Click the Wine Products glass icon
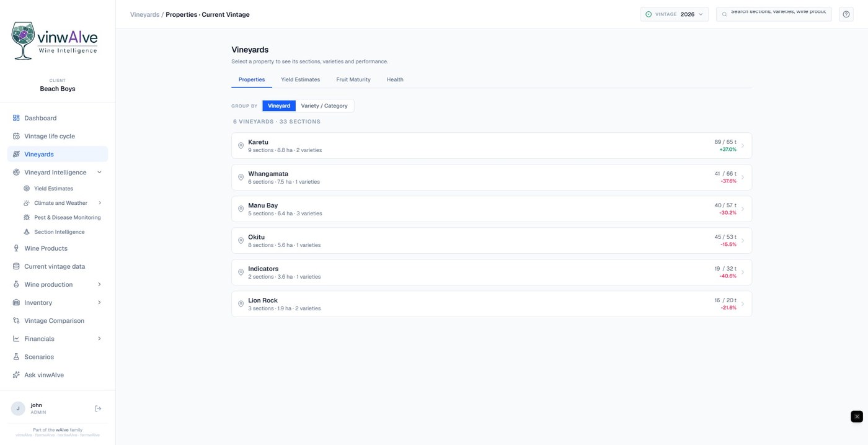This screenshot has height=445, width=868. 16,248
